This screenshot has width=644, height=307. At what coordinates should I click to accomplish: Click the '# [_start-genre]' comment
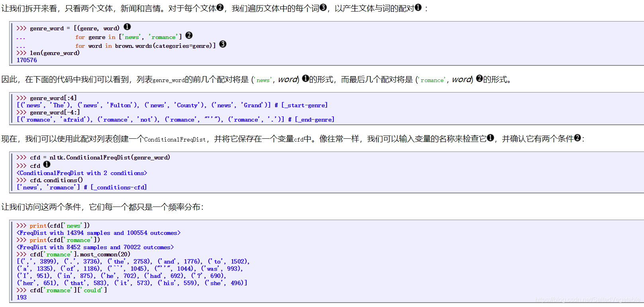click(x=301, y=105)
